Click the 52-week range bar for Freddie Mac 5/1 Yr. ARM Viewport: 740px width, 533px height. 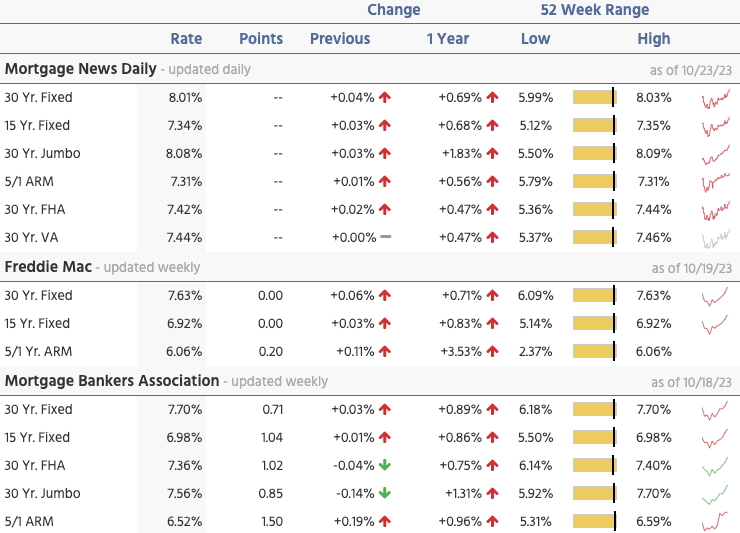coord(594,352)
